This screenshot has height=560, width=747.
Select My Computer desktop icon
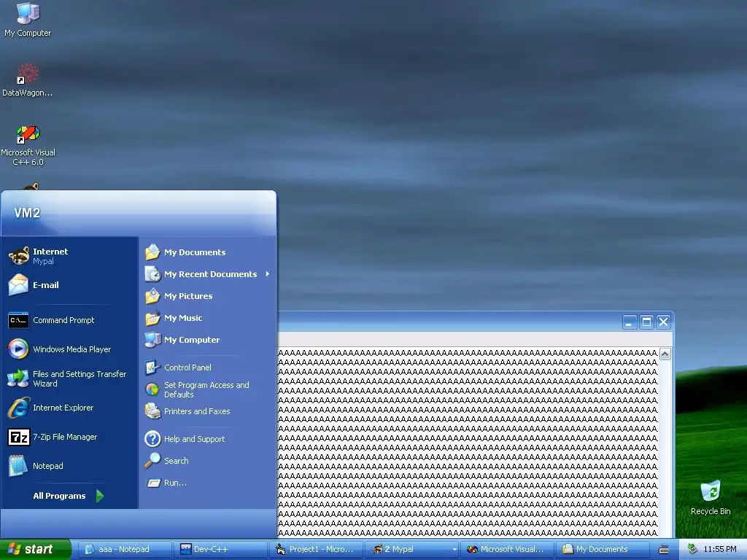click(x=28, y=20)
